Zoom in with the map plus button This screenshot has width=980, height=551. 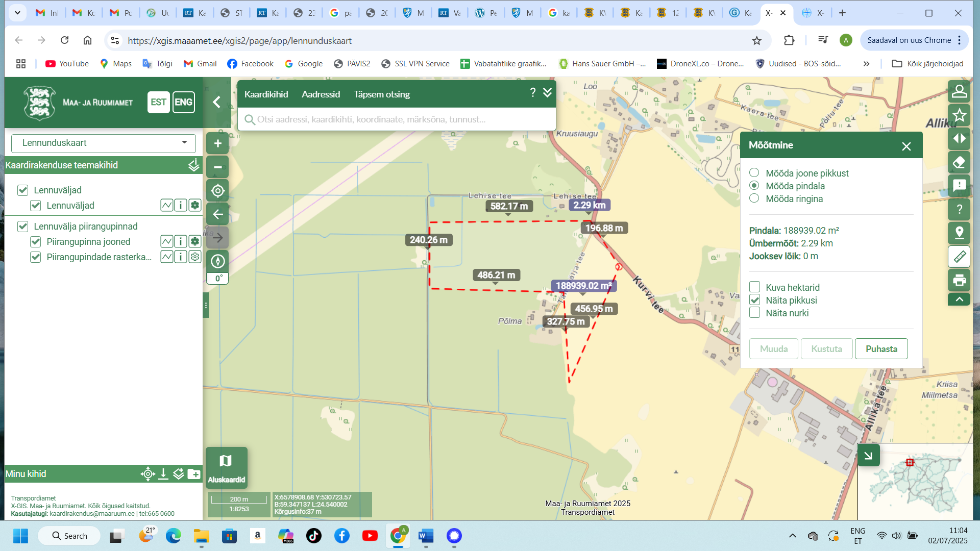point(217,143)
